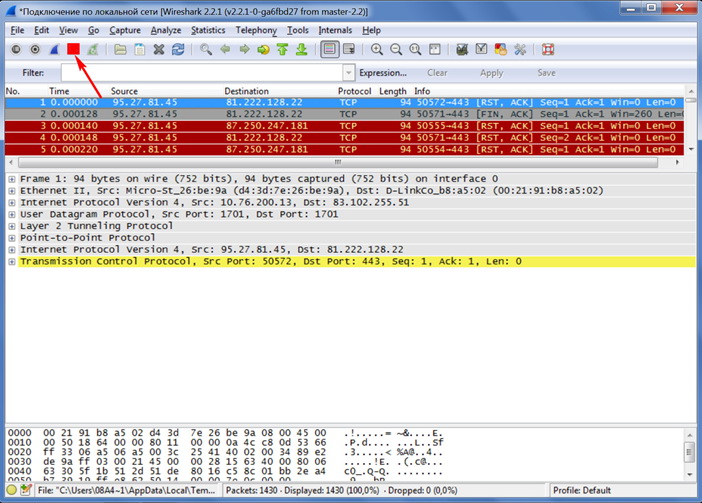The width and height of the screenshot is (702, 503).
Task: Click the Expression... button
Action: click(x=382, y=73)
